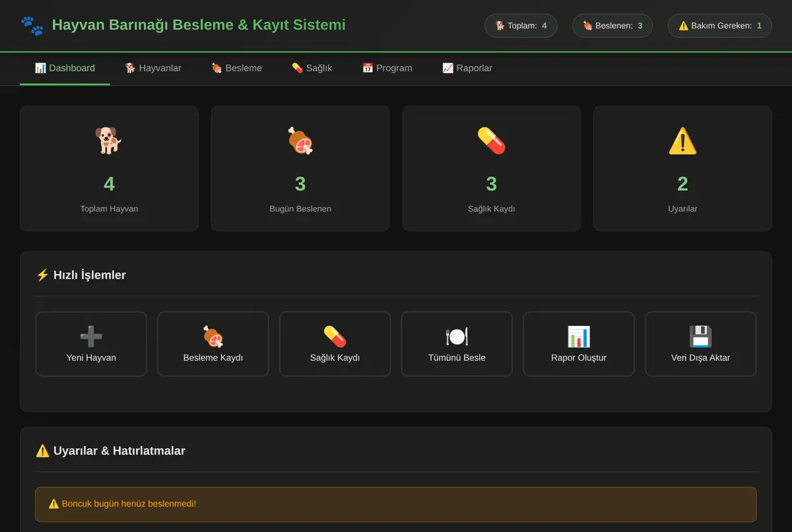
Task: Click the dog icon in Toplam header badge
Action: point(500,26)
